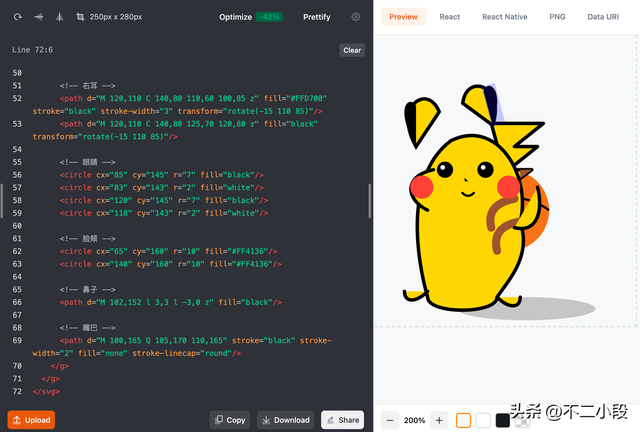Copy the SVG code
This screenshot has height=432, width=640.
click(231, 420)
